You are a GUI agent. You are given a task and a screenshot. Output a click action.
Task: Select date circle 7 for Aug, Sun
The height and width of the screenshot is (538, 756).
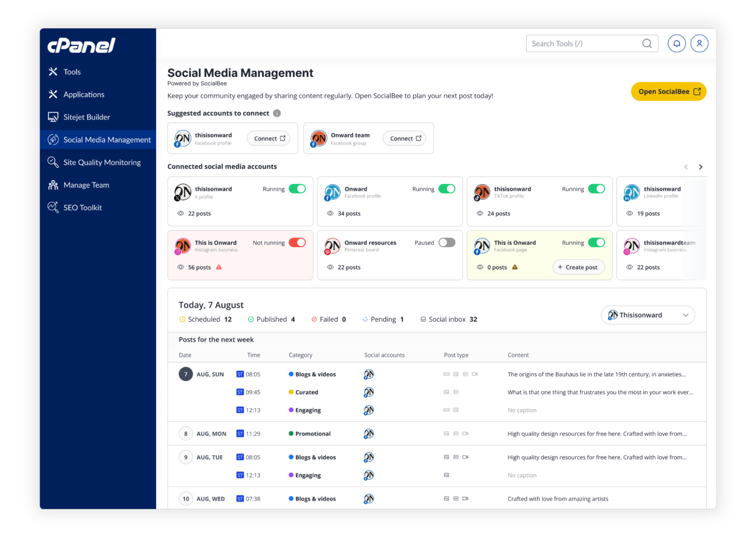186,374
